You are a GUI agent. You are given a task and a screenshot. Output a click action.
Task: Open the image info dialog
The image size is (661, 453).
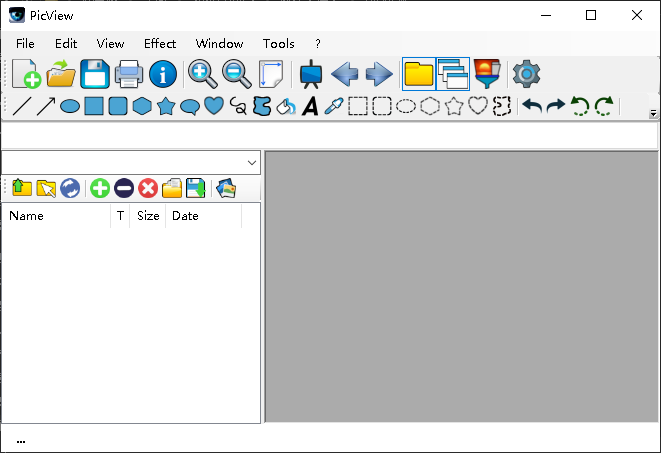(163, 74)
